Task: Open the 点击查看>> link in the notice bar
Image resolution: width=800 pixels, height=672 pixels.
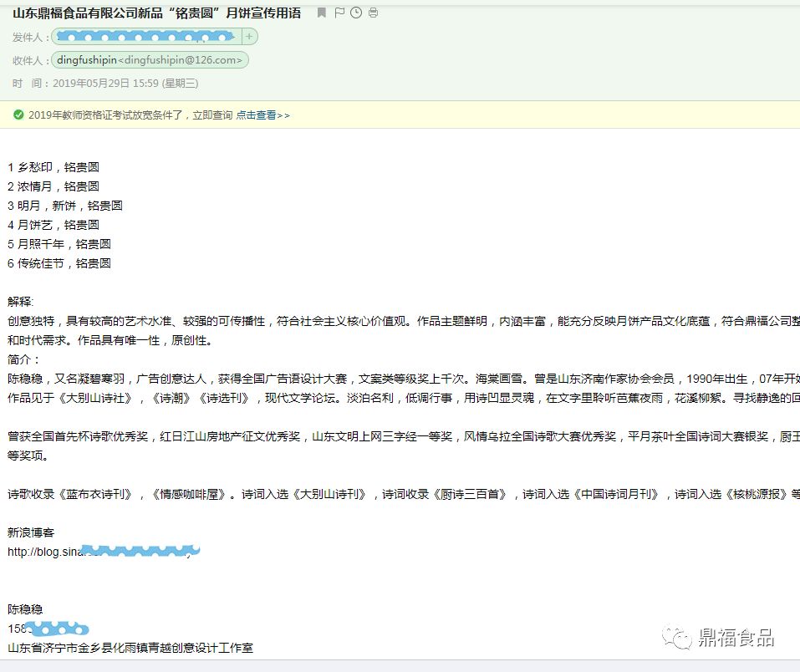Action: tap(262, 115)
